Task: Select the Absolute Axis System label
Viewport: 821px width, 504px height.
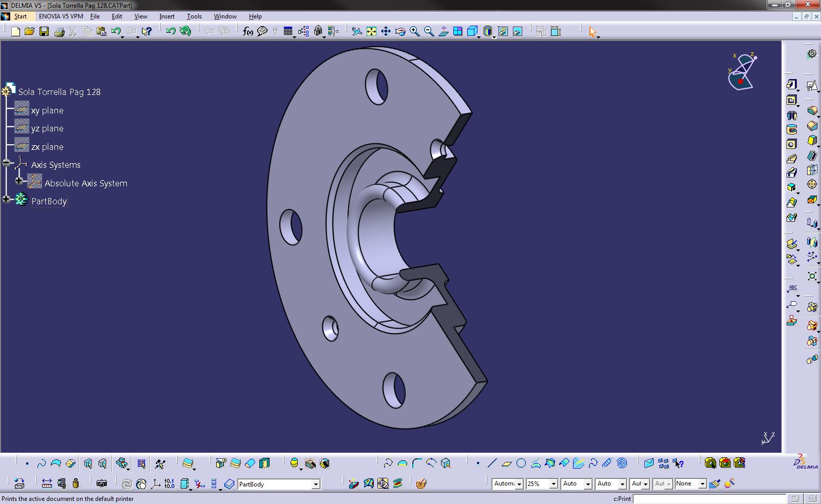Action: (x=86, y=183)
